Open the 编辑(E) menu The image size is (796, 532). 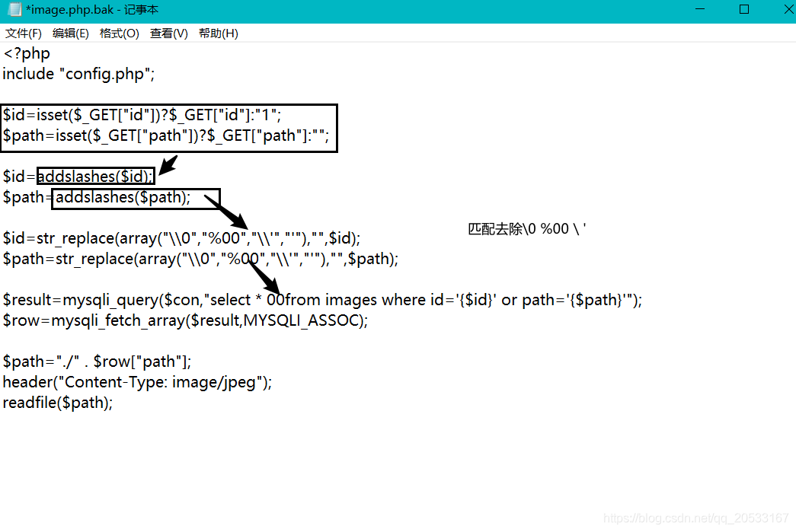click(70, 33)
